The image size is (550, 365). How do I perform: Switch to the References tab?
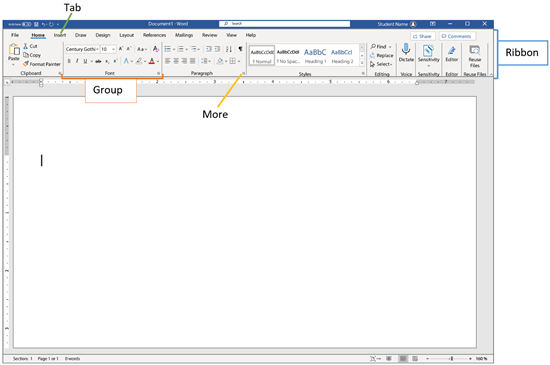154,35
